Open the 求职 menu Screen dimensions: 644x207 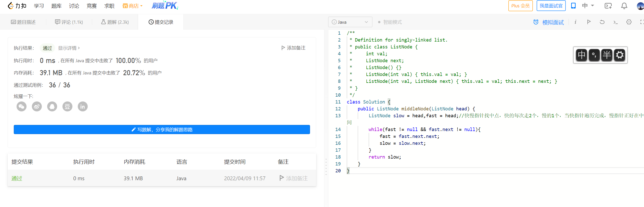coord(109,6)
